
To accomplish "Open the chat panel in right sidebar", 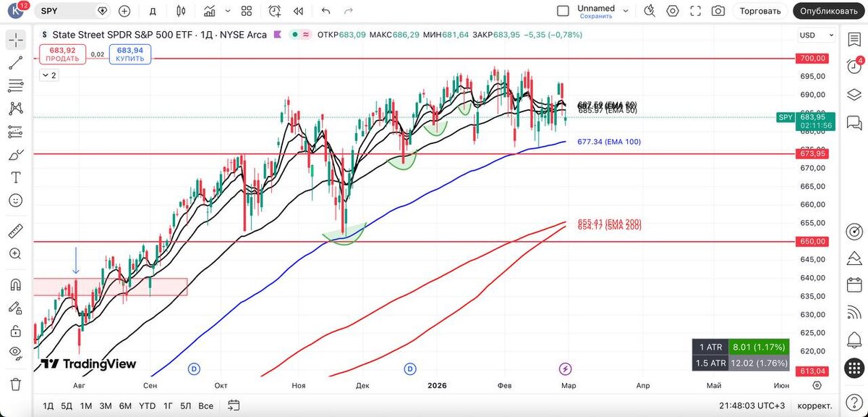I will click(853, 122).
